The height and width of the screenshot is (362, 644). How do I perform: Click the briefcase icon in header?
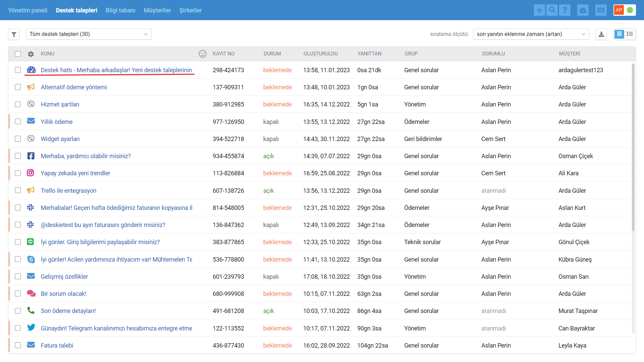pyautogui.click(x=583, y=10)
